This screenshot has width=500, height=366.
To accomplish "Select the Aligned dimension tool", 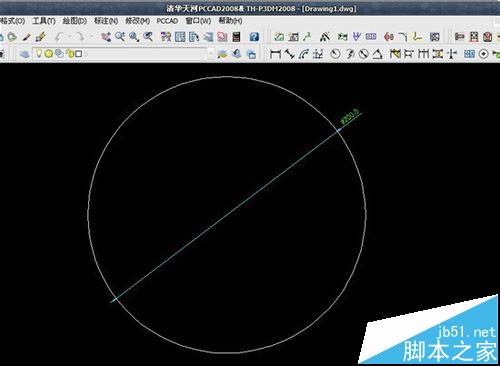I will (x=289, y=54).
